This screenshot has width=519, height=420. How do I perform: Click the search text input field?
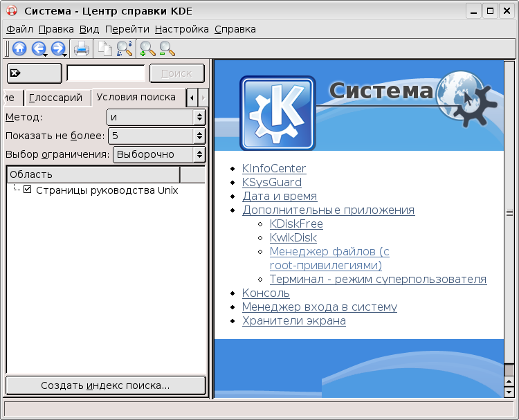106,73
